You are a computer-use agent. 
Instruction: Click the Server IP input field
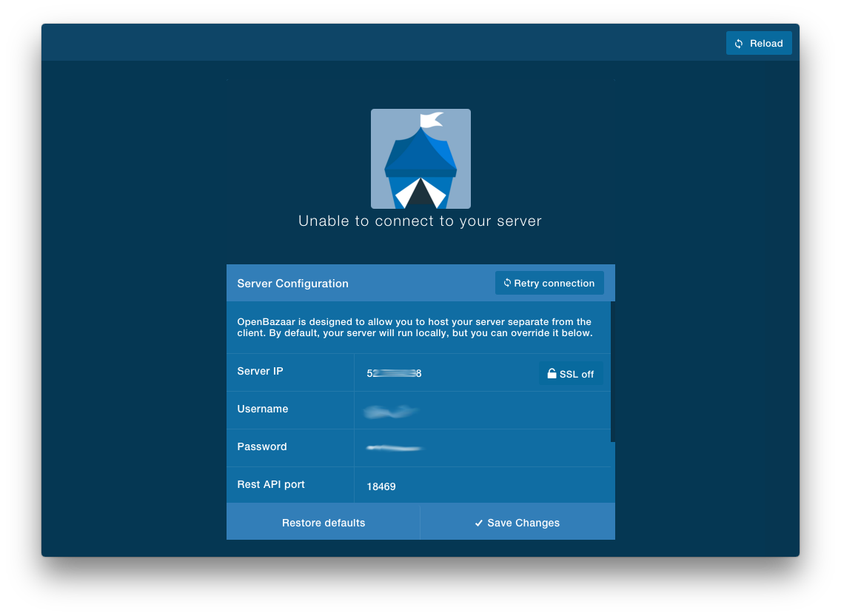tap(446, 373)
